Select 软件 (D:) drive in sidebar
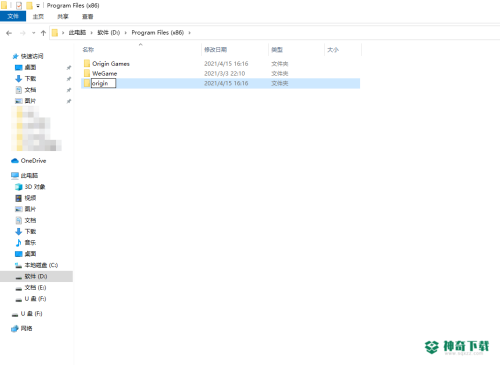500x365 pixels. coord(36,276)
